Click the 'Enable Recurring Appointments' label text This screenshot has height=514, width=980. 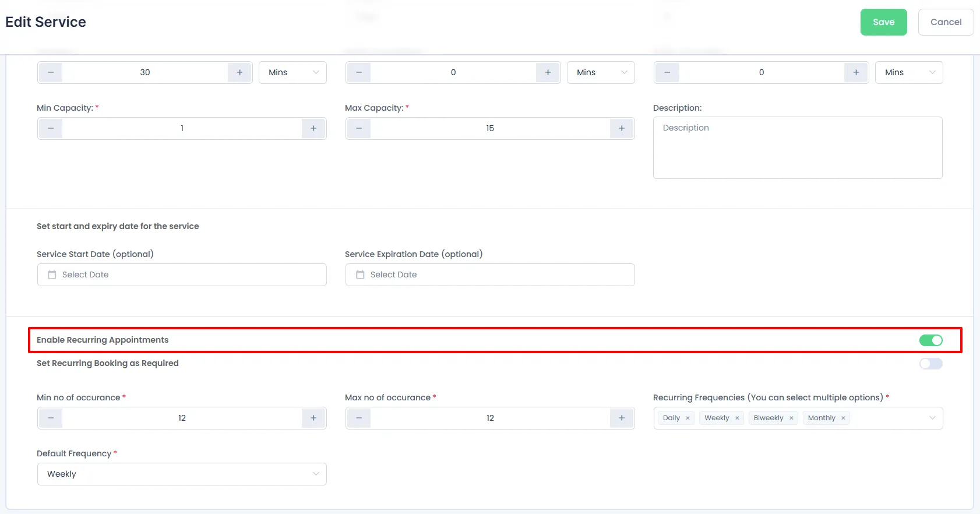coord(103,340)
